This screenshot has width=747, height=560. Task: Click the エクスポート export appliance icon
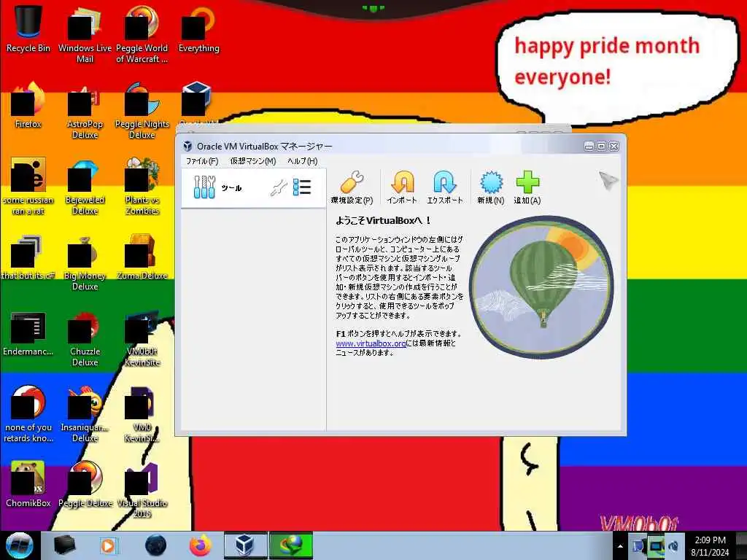tap(444, 187)
